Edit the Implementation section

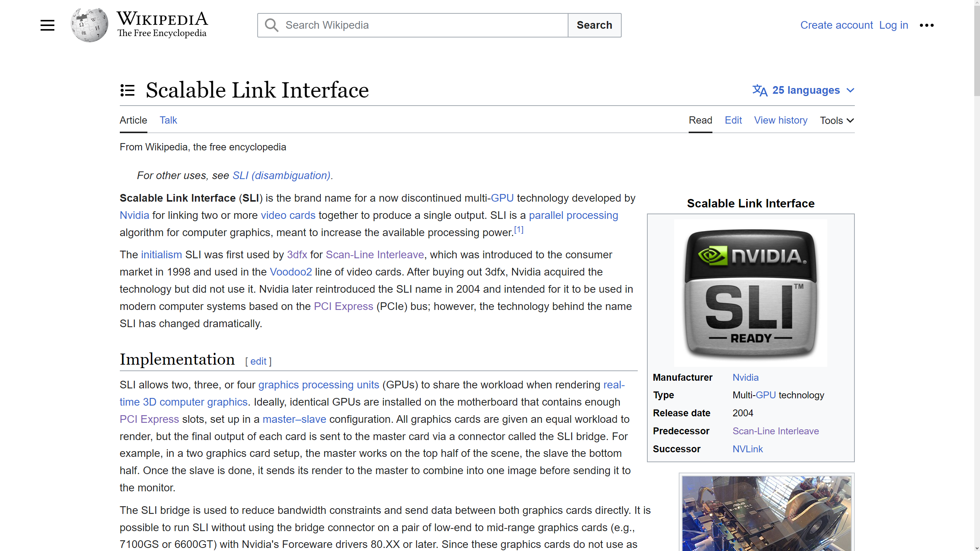pos(258,361)
